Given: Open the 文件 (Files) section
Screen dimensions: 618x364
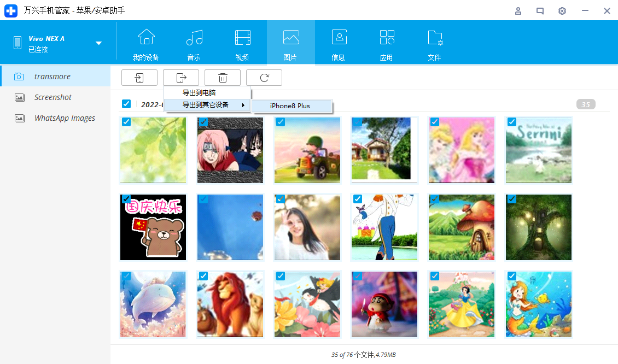Looking at the screenshot, I should pyautogui.click(x=434, y=43).
